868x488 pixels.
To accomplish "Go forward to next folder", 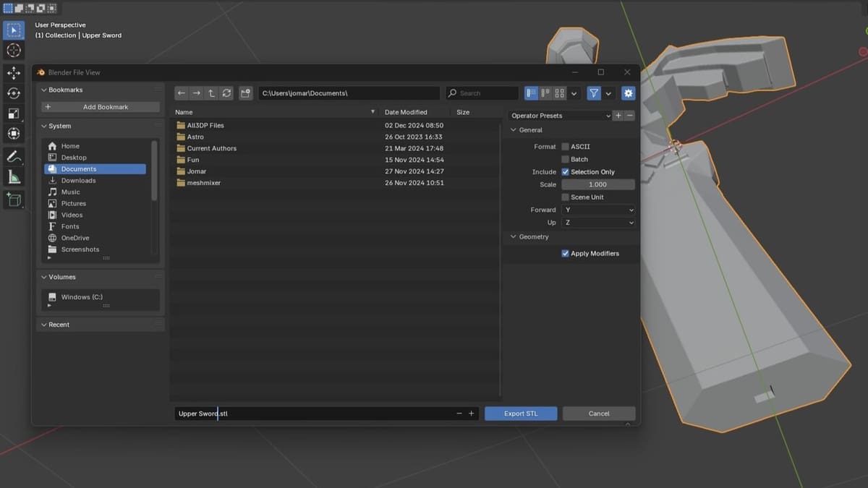I will pos(196,93).
